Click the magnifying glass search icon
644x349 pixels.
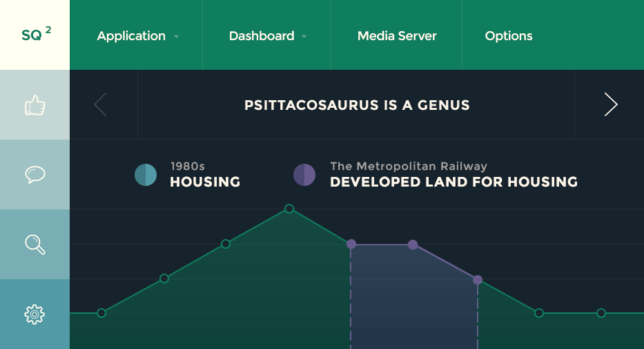[x=35, y=245]
